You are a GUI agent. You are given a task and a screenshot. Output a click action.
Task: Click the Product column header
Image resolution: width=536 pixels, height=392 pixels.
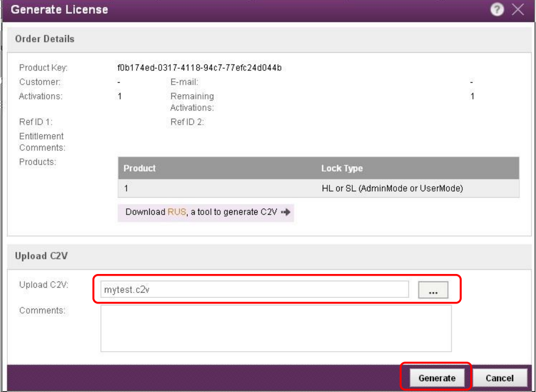(140, 168)
